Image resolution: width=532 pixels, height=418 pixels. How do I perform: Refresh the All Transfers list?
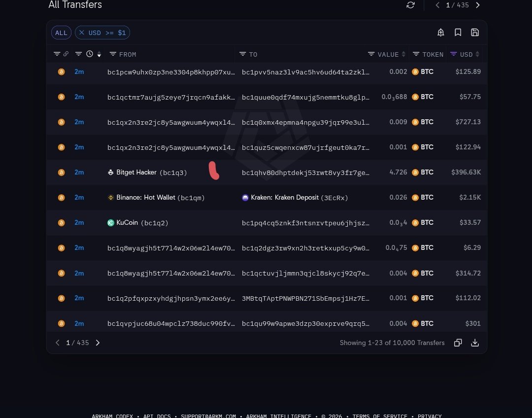(410, 5)
